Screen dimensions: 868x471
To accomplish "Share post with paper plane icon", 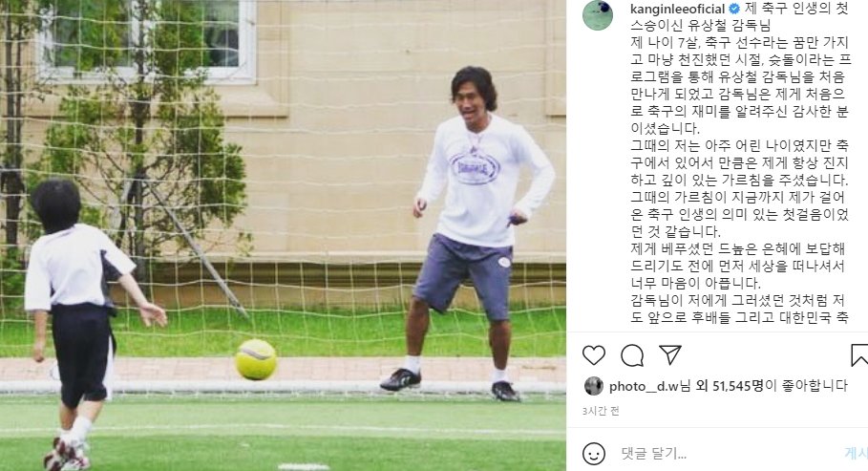I will 669,354.
